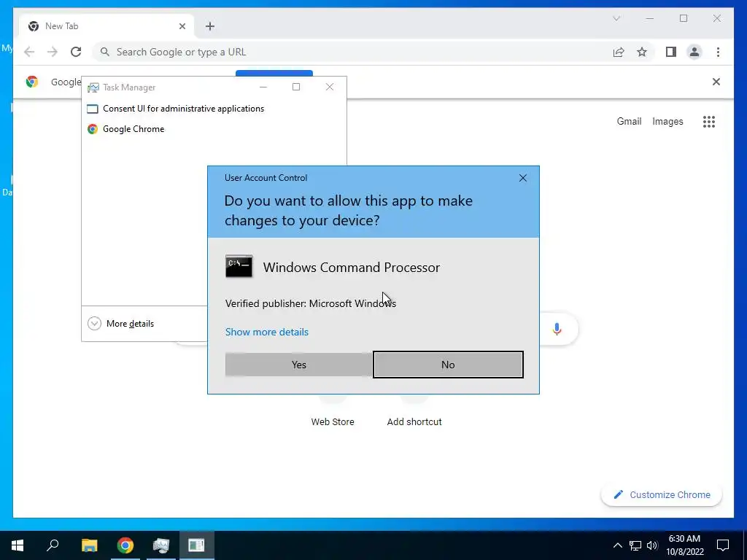Open Google Images link

667,122
